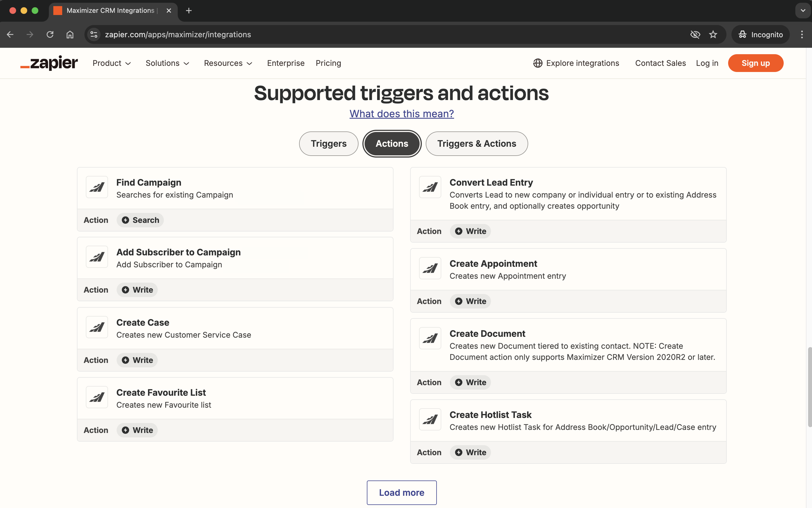Image resolution: width=812 pixels, height=508 pixels.
Task: Open a new browser tab
Action: 189,10
